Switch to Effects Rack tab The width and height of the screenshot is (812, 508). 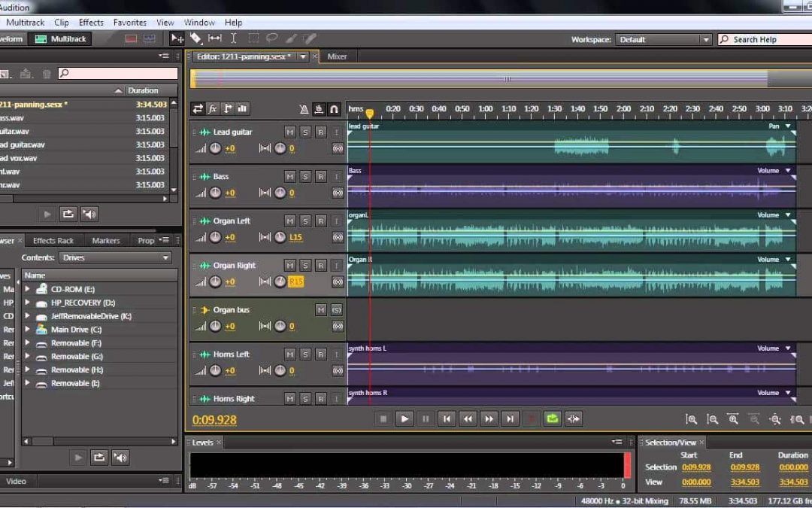(x=53, y=241)
